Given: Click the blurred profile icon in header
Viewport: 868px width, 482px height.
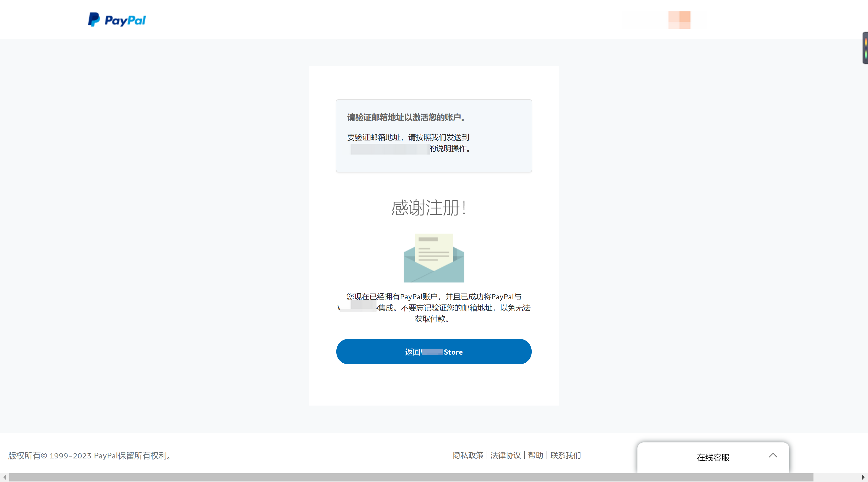Looking at the screenshot, I should click(679, 20).
